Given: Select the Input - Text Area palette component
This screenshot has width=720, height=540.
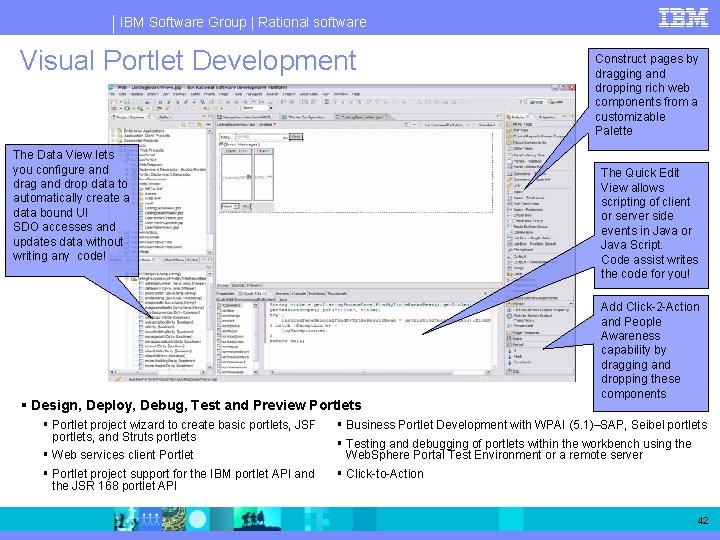Looking at the screenshot, I should [x=526, y=197].
